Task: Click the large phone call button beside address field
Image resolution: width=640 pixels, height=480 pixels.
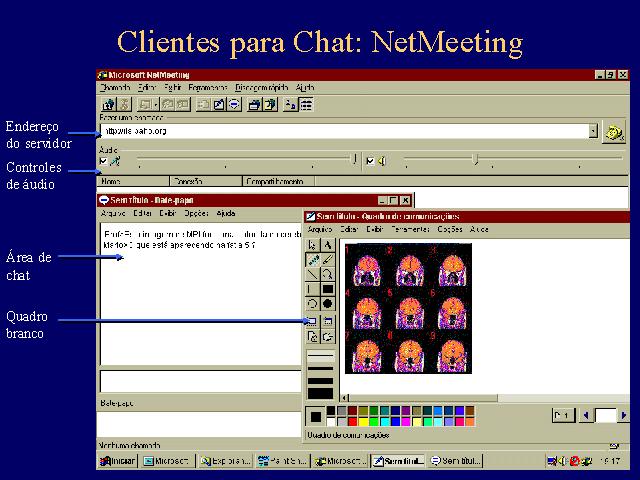Action: click(614, 133)
